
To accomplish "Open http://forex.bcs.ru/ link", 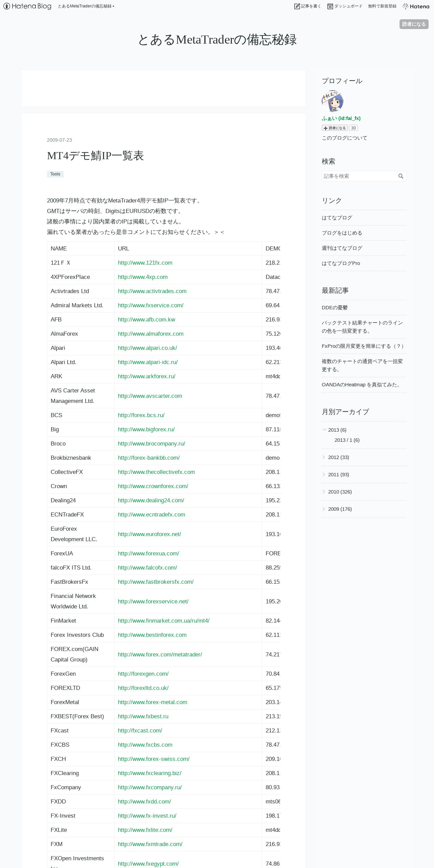I will [x=141, y=415].
